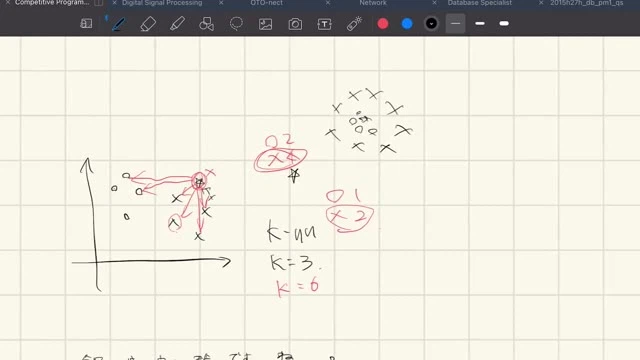
Task: Switch to the Network tab
Action: [x=373, y=3]
